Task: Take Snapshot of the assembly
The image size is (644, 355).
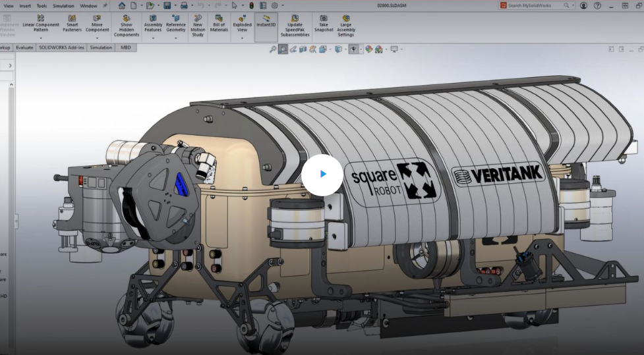Action: point(323,23)
